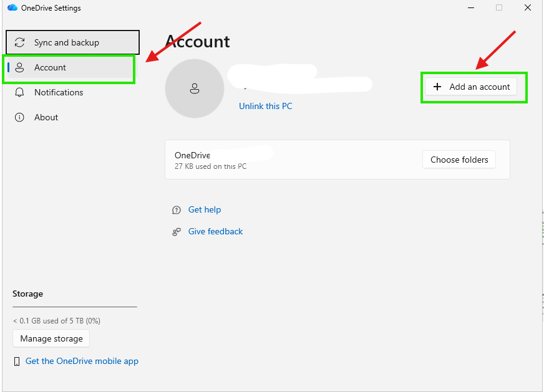Close the OneDrive Settings window

point(528,7)
